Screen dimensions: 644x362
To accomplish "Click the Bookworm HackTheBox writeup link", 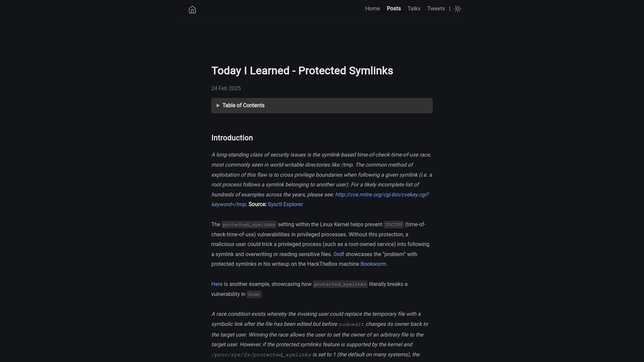I will coord(373,264).
